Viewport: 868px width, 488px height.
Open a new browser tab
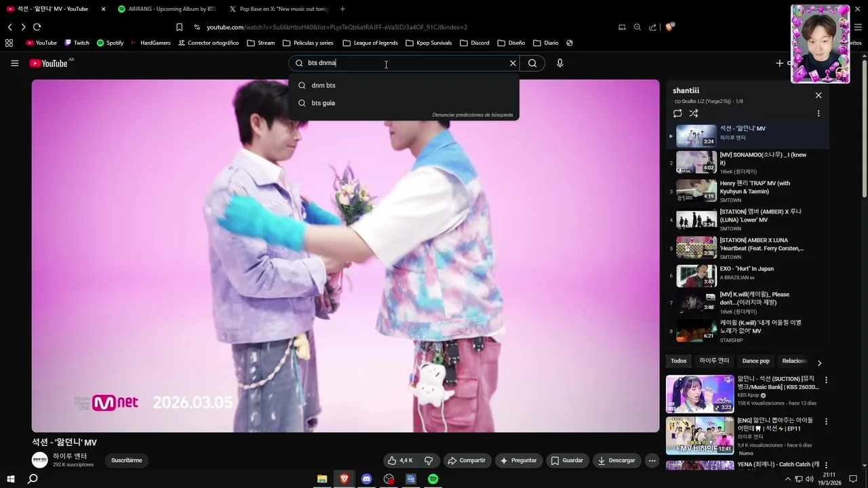pos(342,9)
